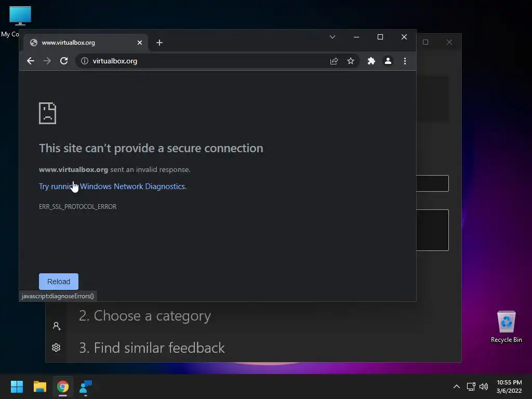Viewport: 532px width, 399px height.
Task: Expand the tab search chevron in Chrome
Action: [332, 37]
